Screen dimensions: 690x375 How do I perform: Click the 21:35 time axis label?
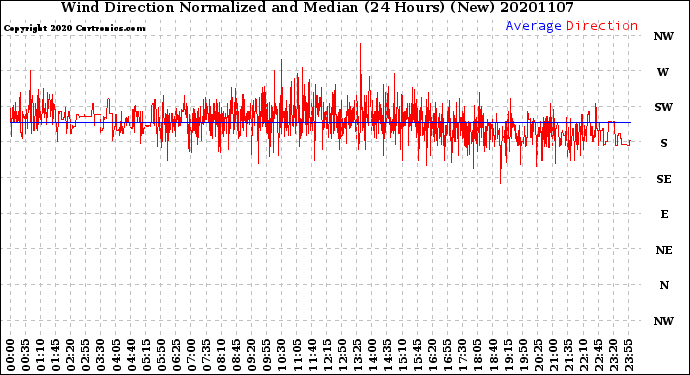(568, 355)
